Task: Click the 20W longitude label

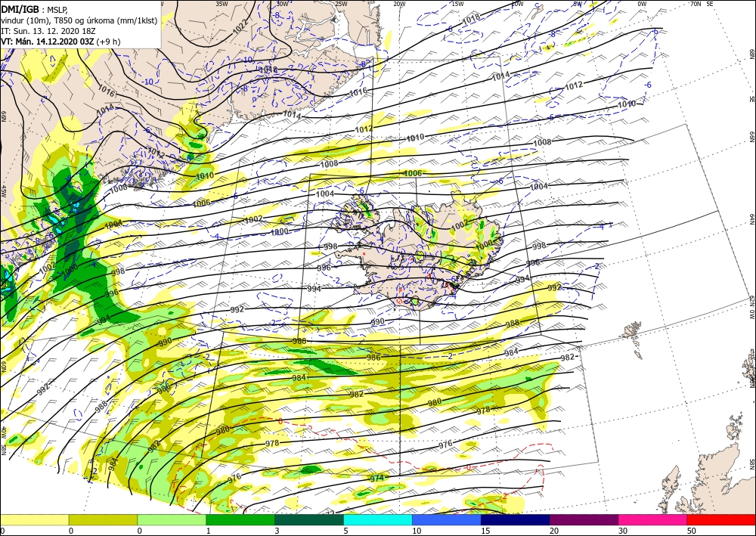Action: (399, 4)
